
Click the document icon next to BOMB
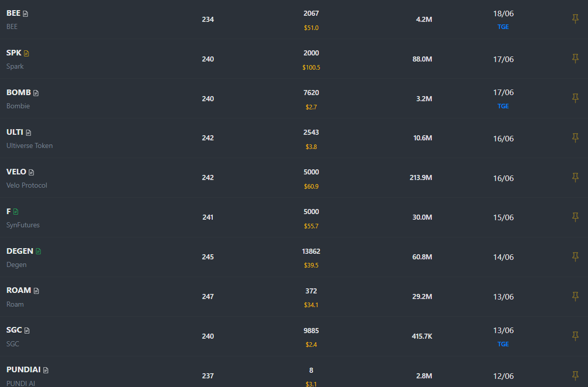click(x=36, y=93)
